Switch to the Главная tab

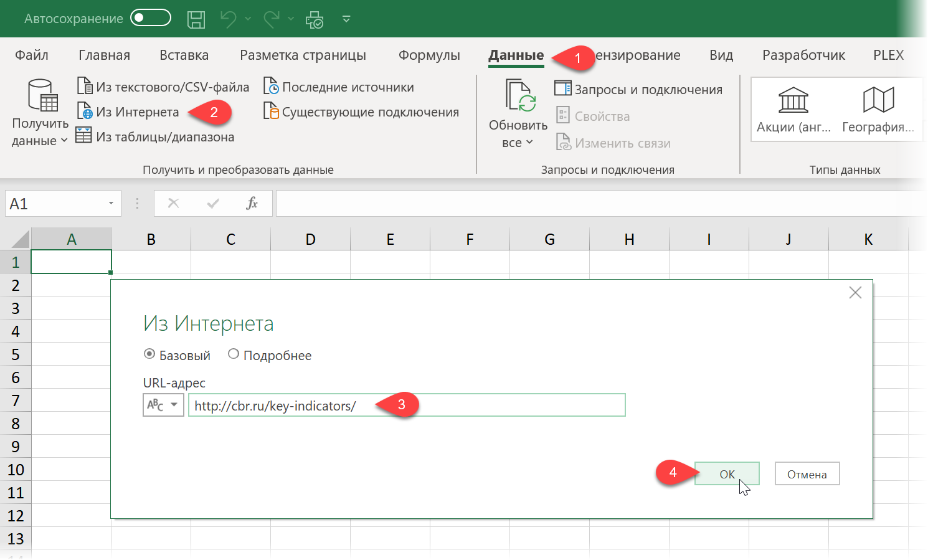coord(104,55)
